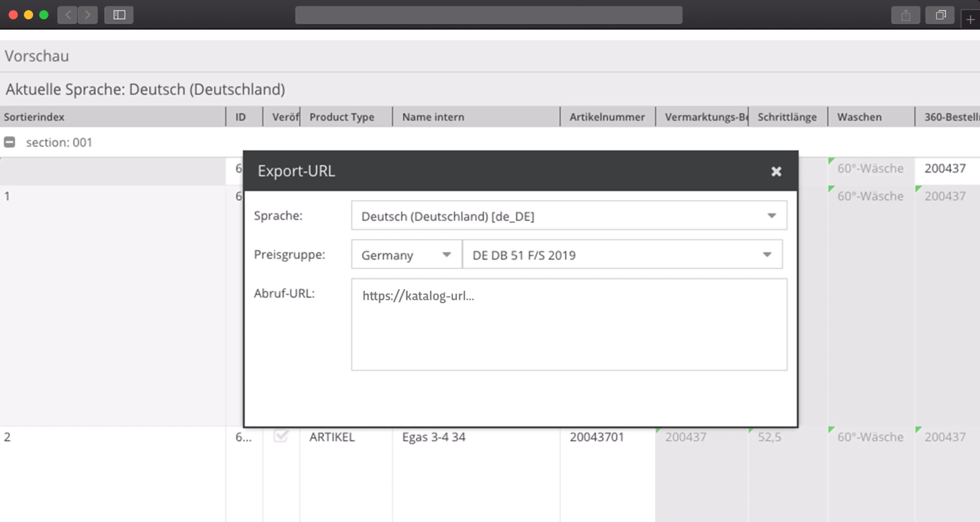Select the 60°-Wäsche cell for Egas 3-4 34
Screen dimensions: 980x522
871,437
